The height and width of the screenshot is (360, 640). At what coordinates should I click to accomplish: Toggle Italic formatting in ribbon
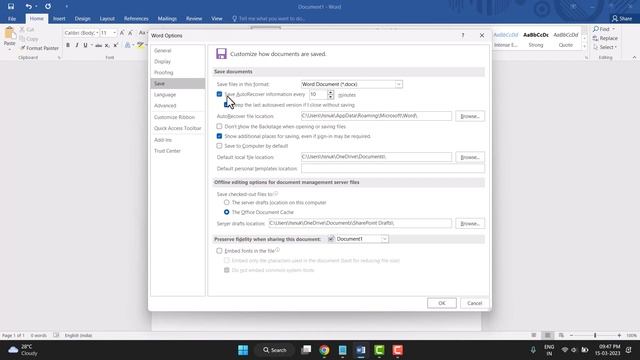click(x=77, y=45)
